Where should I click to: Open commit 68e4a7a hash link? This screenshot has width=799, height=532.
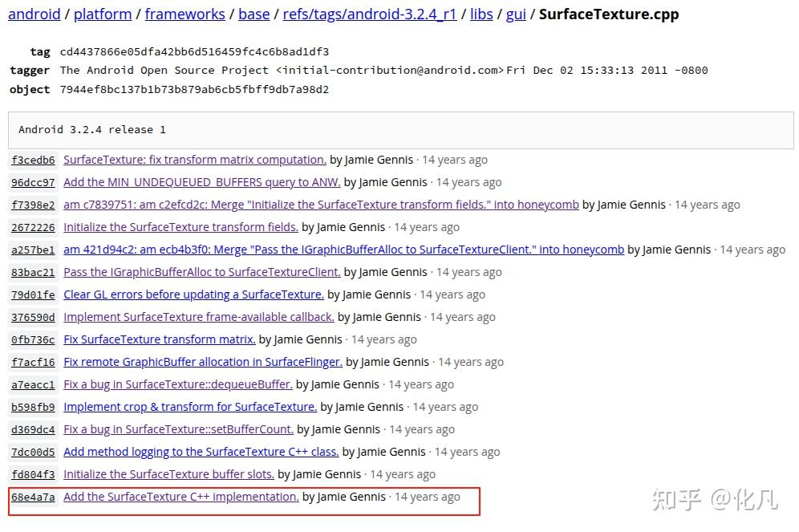(33, 497)
